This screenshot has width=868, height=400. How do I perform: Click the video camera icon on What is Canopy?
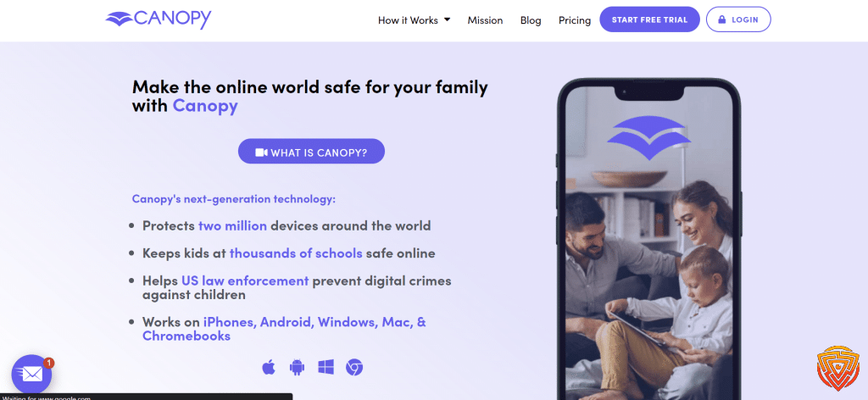pyautogui.click(x=261, y=153)
